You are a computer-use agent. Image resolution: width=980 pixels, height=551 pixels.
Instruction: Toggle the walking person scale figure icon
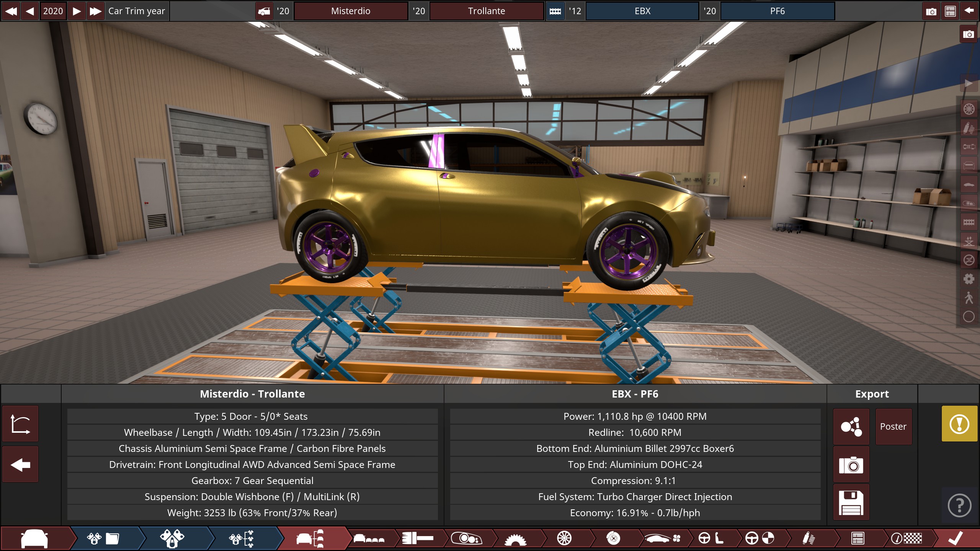point(969,298)
